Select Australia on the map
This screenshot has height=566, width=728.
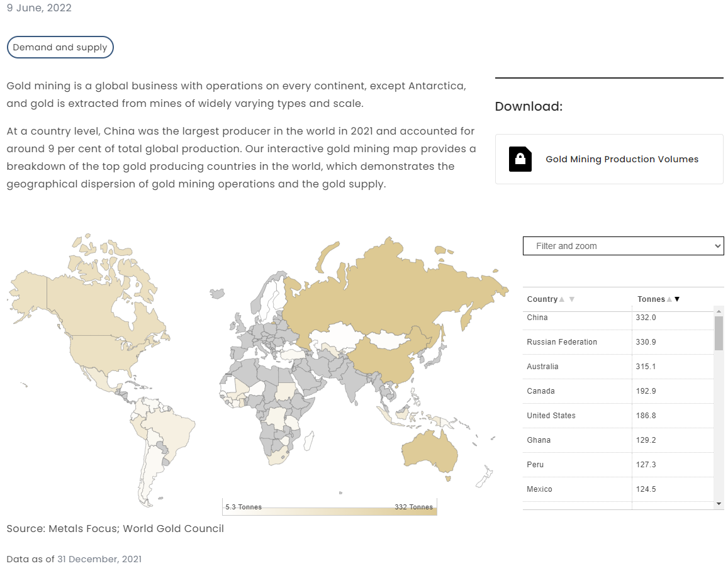pos(430,452)
